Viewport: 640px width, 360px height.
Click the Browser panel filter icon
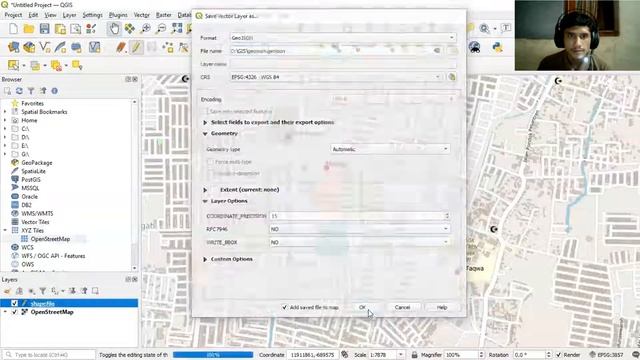pyautogui.click(x=31, y=91)
